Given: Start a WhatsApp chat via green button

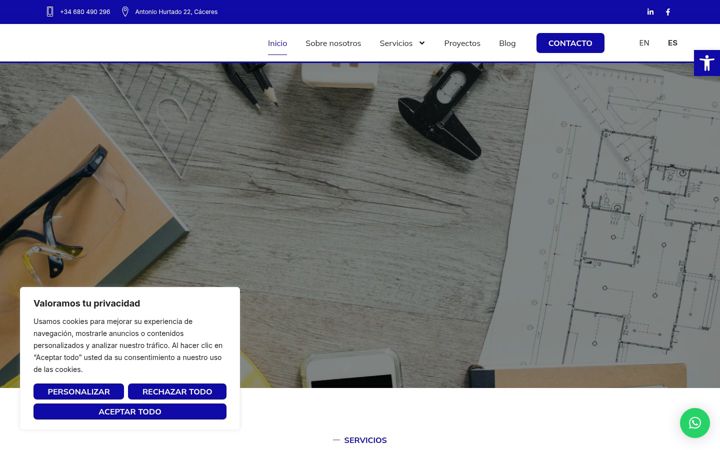Looking at the screenshot, I should 695,422.
